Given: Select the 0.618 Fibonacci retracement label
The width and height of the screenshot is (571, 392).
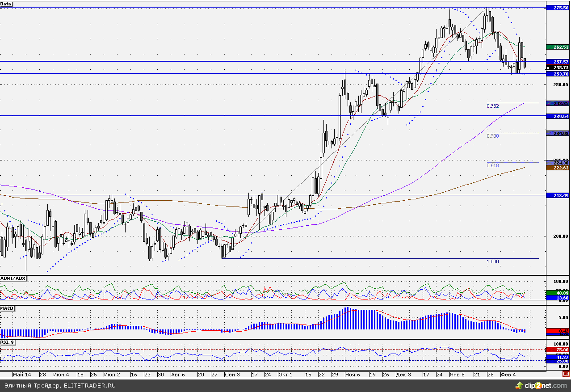Looking at the screenshot, I should 492,165.
